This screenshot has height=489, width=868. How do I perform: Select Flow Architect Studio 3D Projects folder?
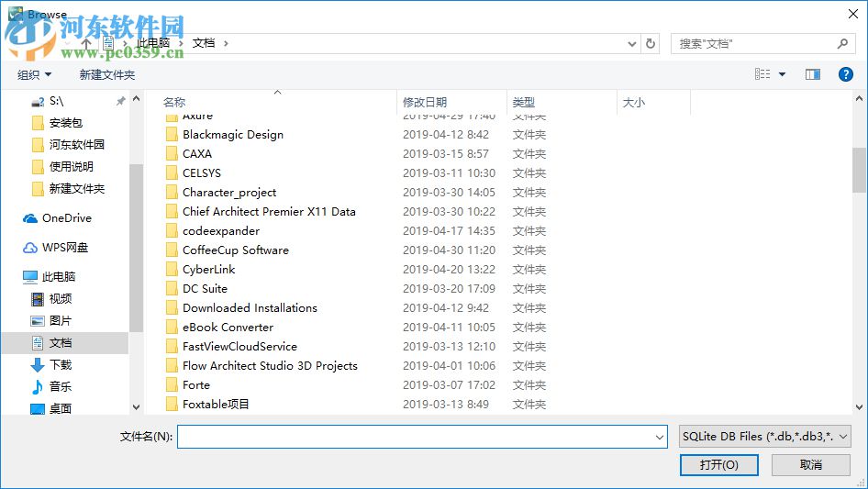click(x=270, y=366)
